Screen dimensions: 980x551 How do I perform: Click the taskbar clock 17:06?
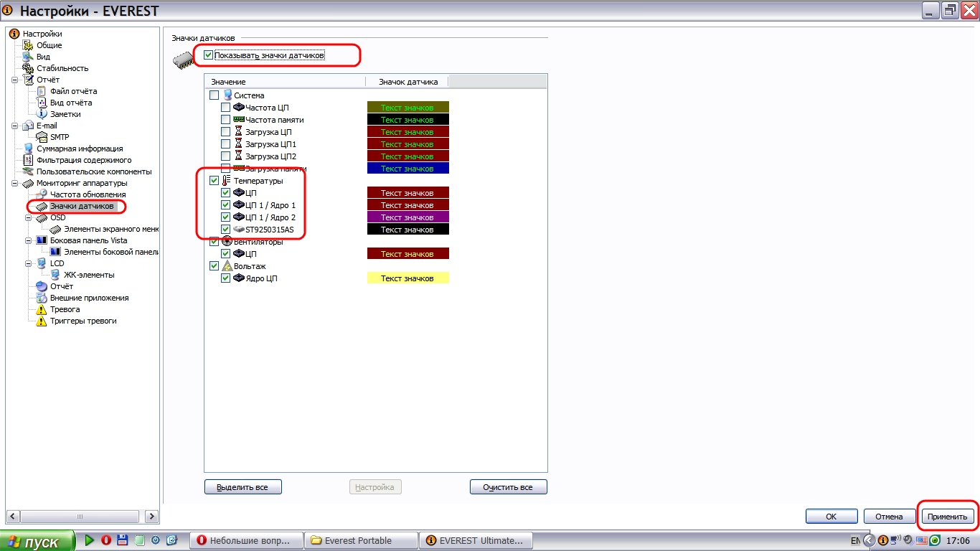(958, 540)
